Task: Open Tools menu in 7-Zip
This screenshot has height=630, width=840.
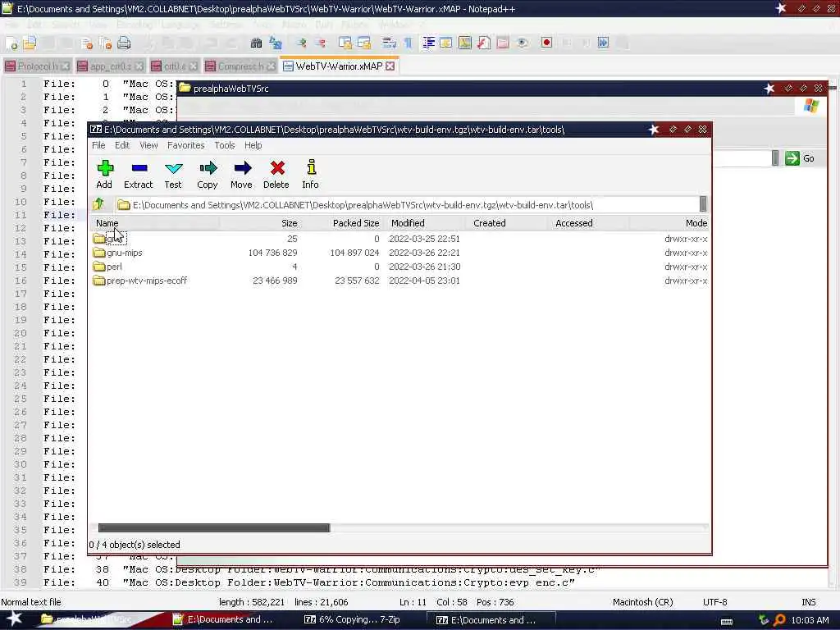Action: 225,145
